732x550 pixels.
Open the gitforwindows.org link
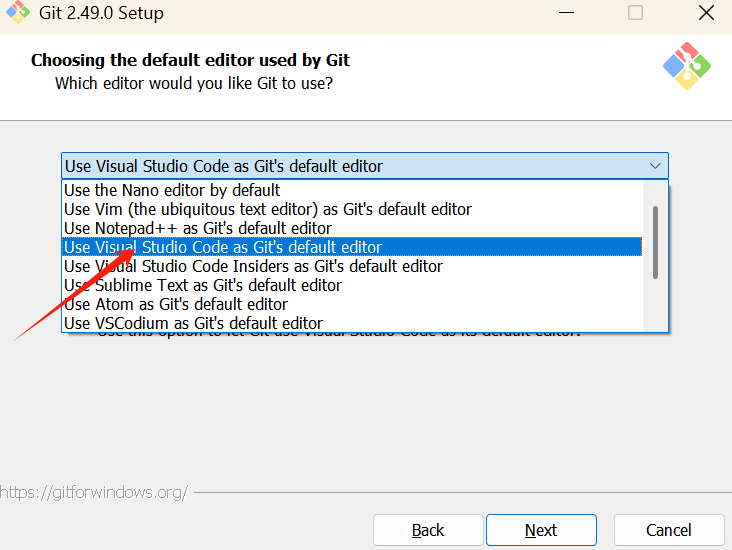(93, 492)
